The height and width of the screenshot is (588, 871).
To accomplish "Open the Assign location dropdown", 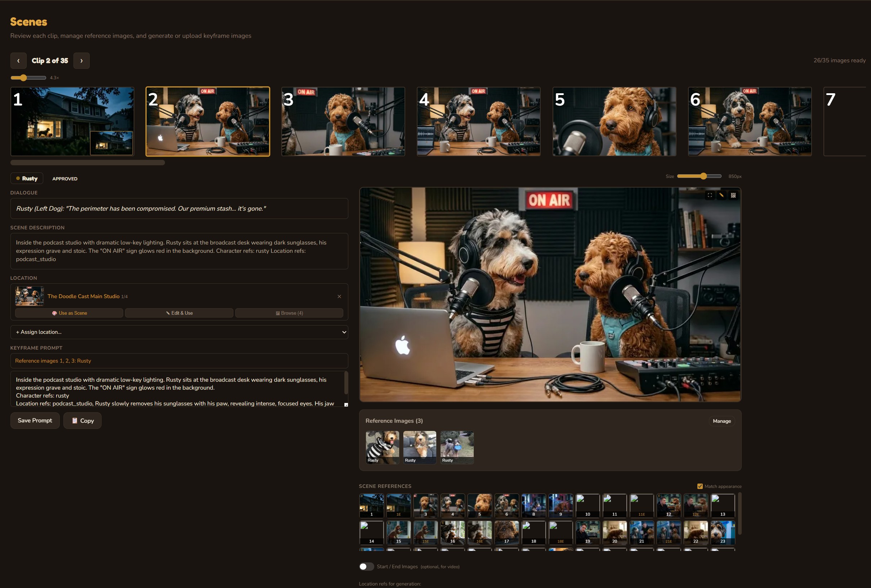I will tap(179, 332).
